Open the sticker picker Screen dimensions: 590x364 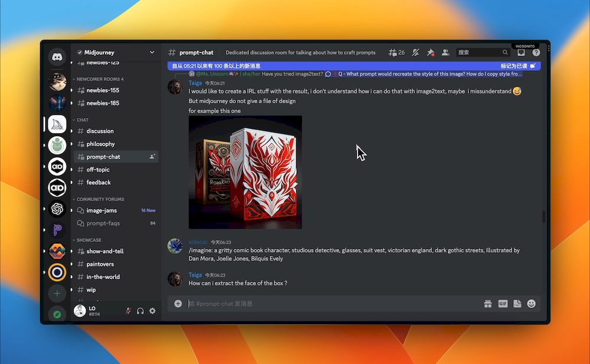pos(517,303)
